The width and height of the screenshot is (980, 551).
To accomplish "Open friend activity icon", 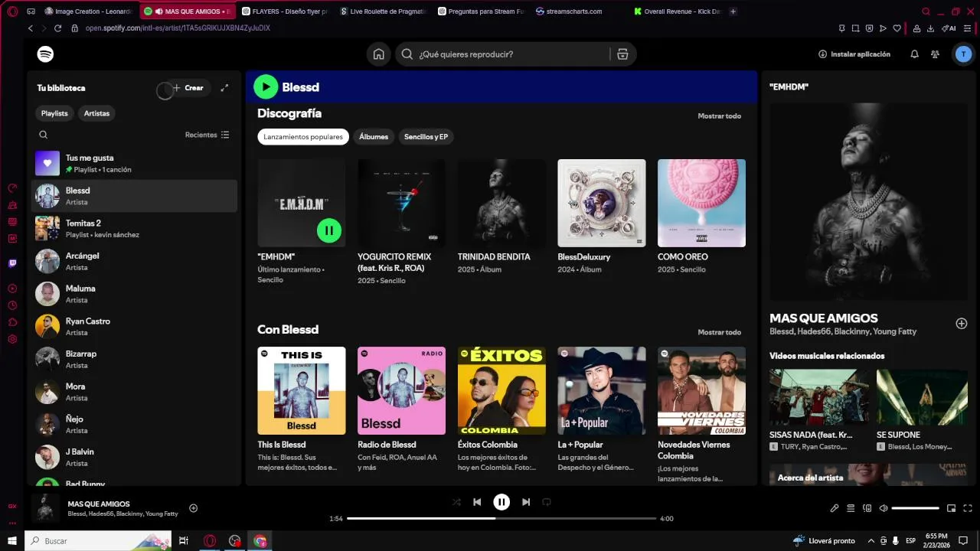I will pos(935,54).
